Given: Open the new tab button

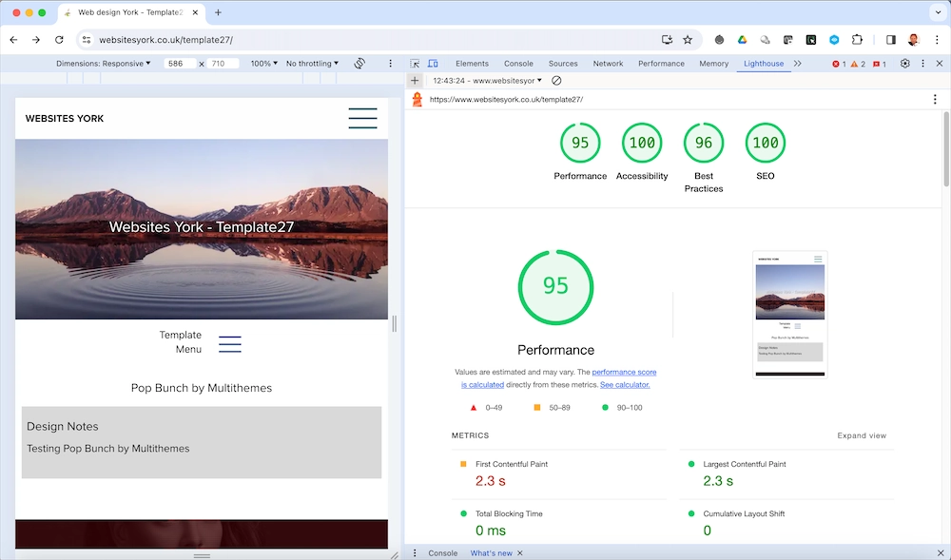Looking at the screenshot, I should (x=218, y=12).
